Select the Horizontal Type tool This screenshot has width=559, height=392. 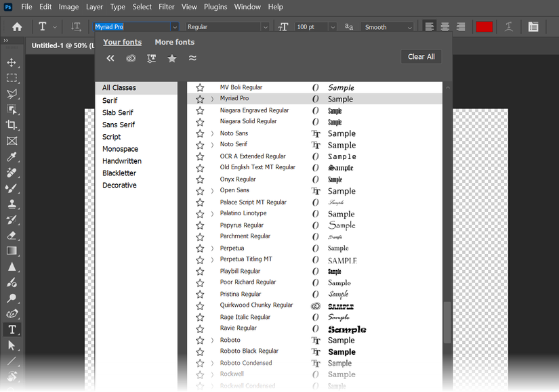point(12,330)
